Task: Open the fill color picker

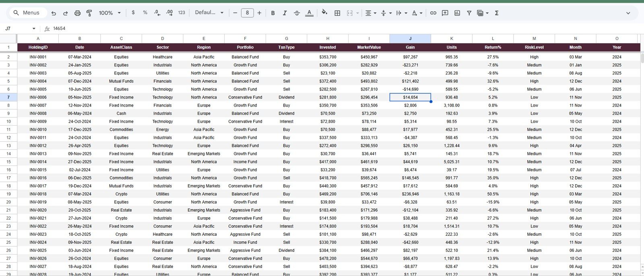Action: pyautogui.click(x=324, y=13)
